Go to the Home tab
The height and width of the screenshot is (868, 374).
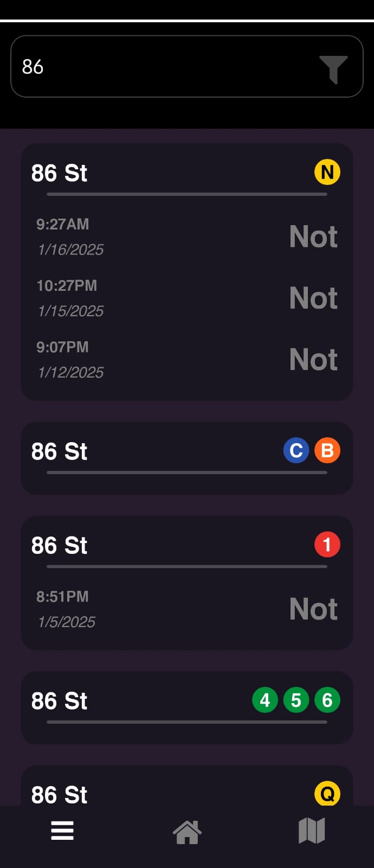click(x=187, y=832)
